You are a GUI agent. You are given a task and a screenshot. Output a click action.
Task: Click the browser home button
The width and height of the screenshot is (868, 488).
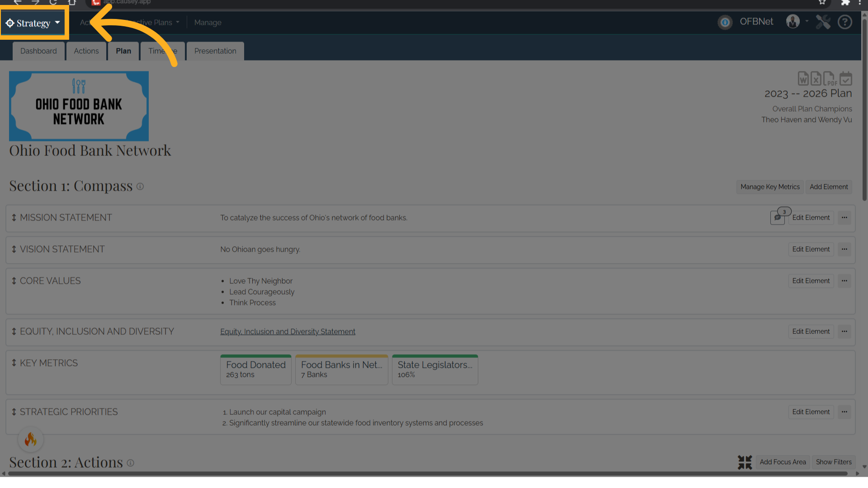[x=72, y=2]
